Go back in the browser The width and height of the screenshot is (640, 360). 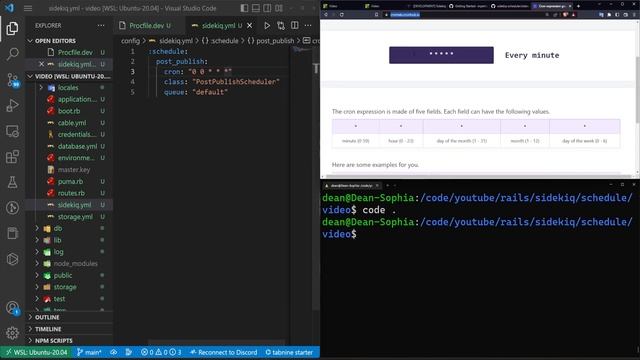click(x=326, y=15)
